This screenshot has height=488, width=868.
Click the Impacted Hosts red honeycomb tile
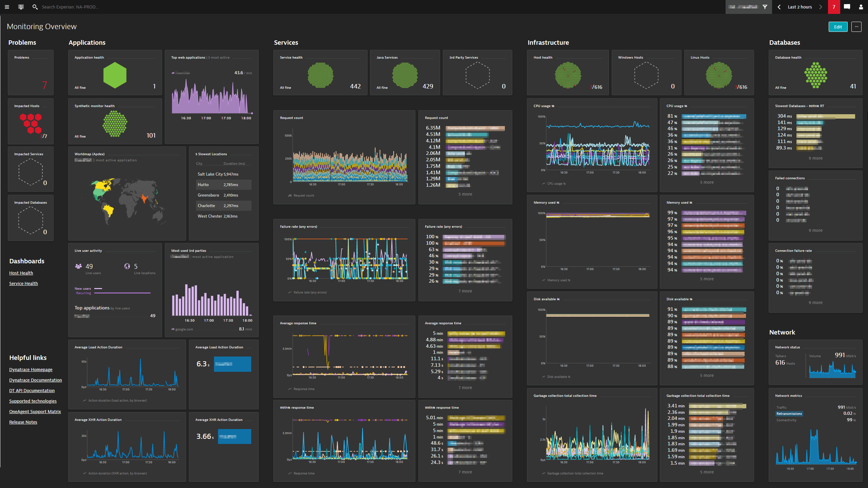(x=30, y=123)
